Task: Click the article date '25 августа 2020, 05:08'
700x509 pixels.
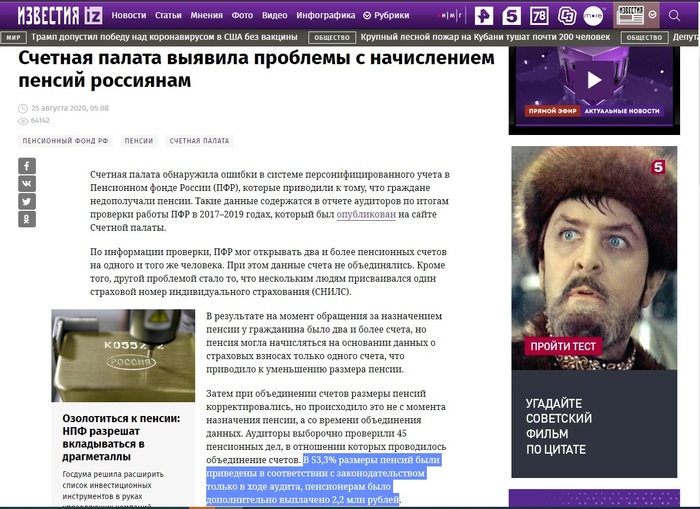Action: point(70,108)
